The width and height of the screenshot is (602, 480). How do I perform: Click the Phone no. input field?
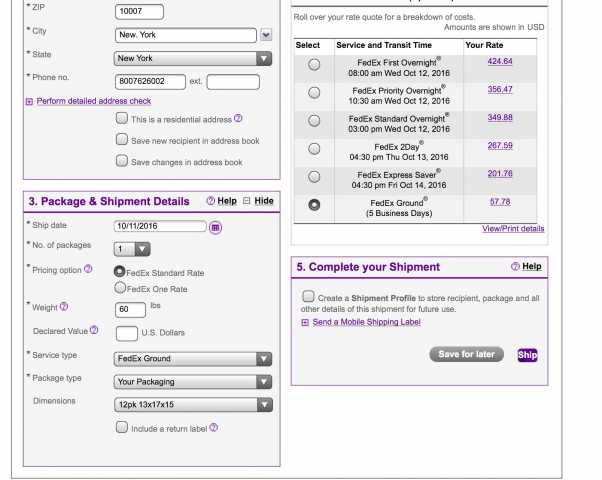(x=150, y=82)
